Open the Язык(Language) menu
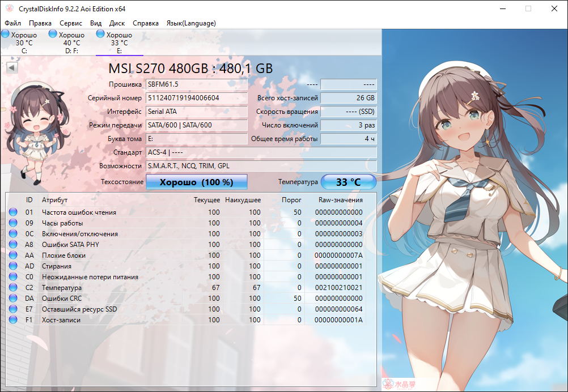This screenshot has width=568, height=392. point(191,23)
